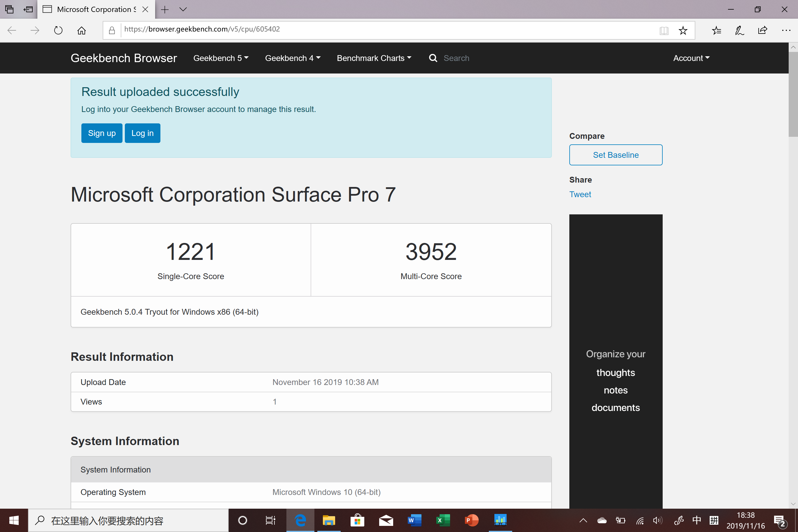The width and height of the screenshot is (798, 532).
Task: Launch Excel from taskbar
Action: 443,520
